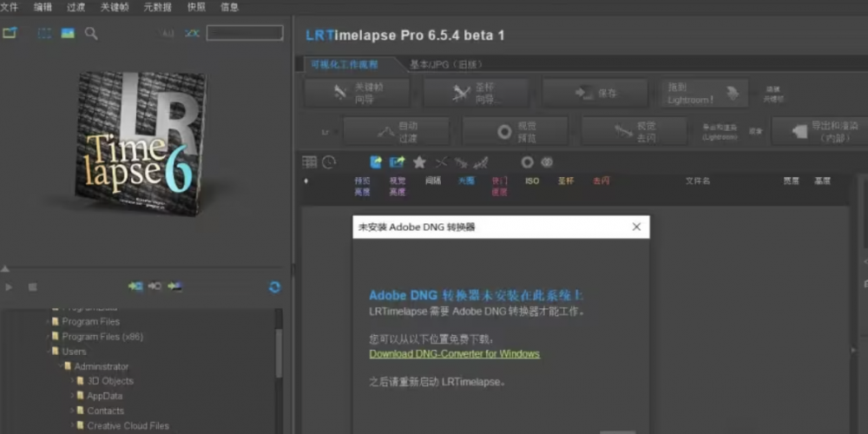
Task: Click the green arrow into dark image icon
Action: coord(175,286)
